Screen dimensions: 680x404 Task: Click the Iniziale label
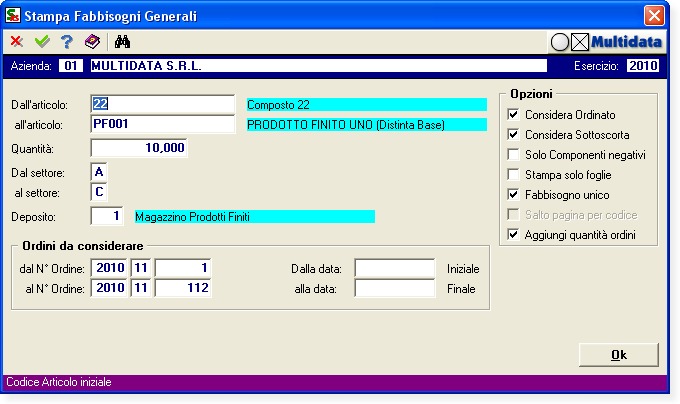click(x=463, y=269)
